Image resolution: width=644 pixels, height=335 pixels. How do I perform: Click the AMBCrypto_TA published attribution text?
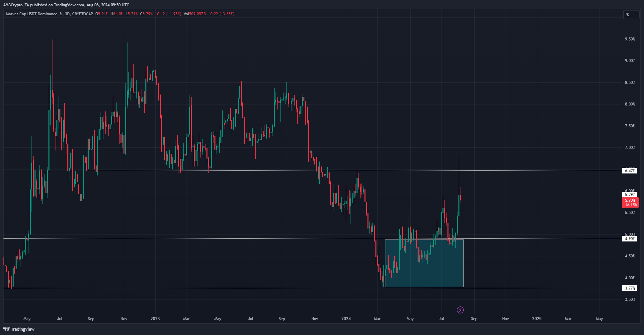[x=66, y=5]
